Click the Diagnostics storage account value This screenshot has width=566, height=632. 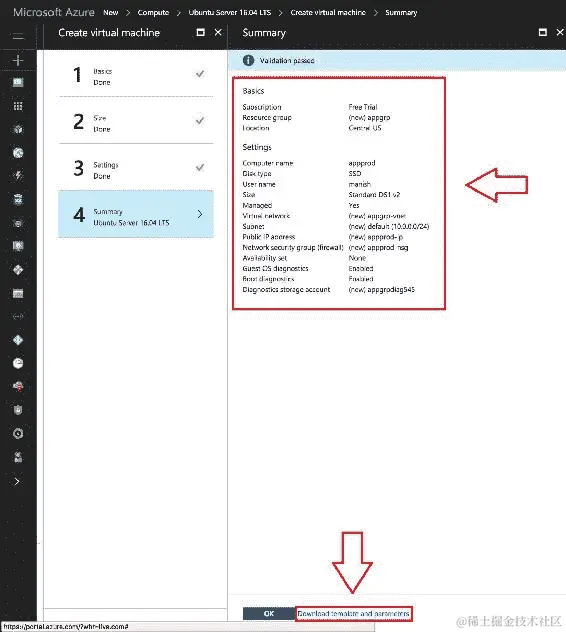tap(381, 289)
